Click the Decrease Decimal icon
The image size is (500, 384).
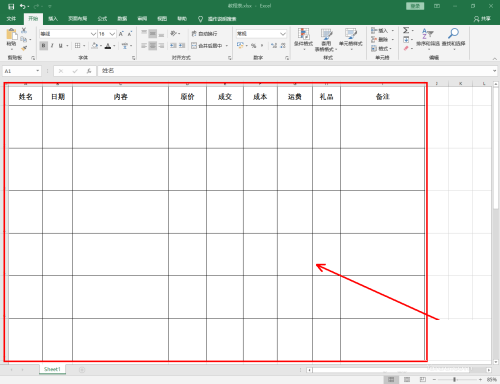(283, 46)
